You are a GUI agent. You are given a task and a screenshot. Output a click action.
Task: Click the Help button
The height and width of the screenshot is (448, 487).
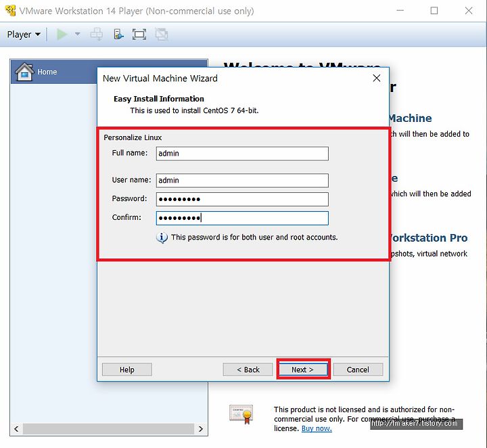(x=127, y=369)
